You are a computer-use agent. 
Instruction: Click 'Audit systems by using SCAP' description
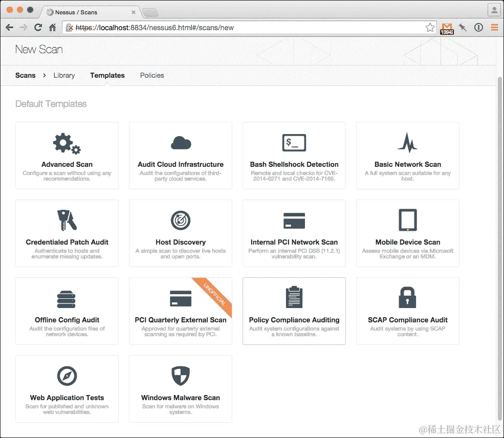coord(408,328)
